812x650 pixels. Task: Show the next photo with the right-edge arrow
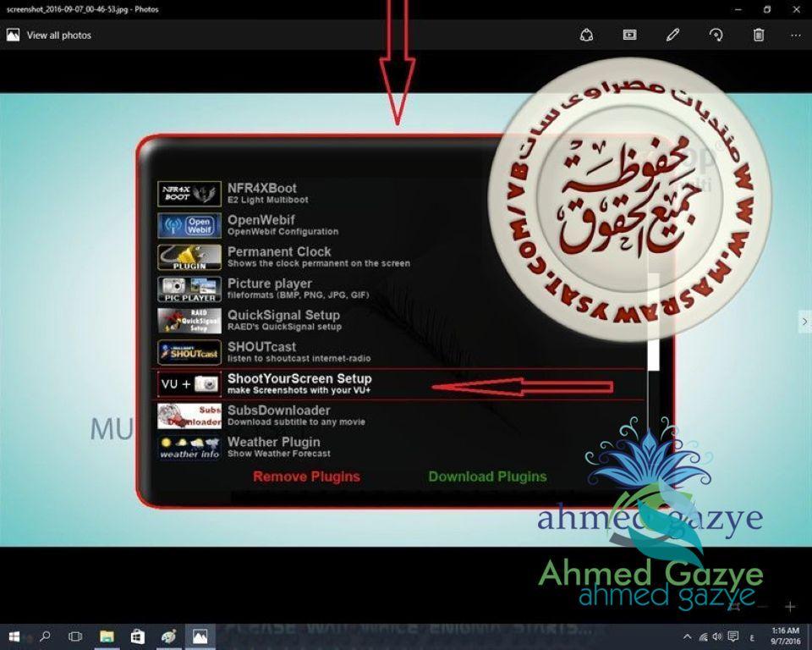804,322
